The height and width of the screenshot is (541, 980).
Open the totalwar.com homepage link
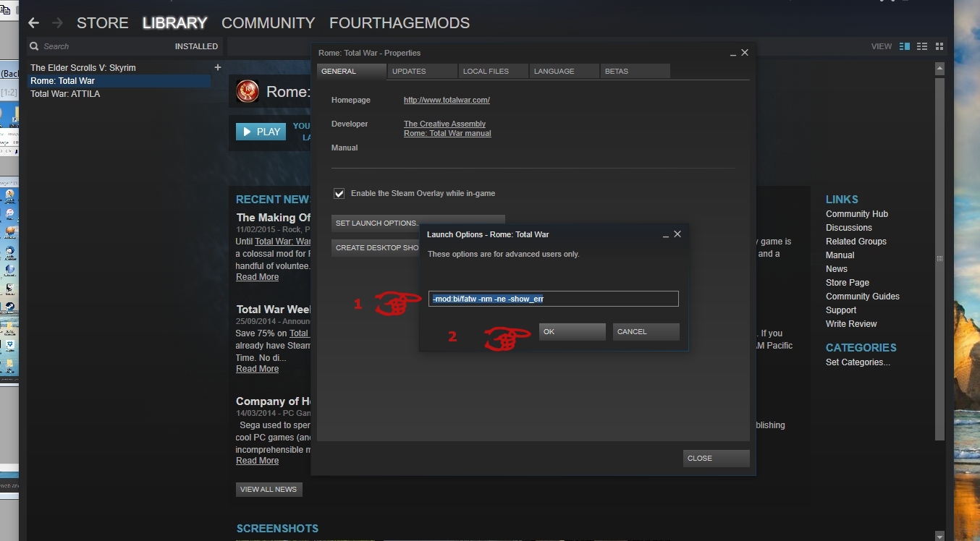447,100
